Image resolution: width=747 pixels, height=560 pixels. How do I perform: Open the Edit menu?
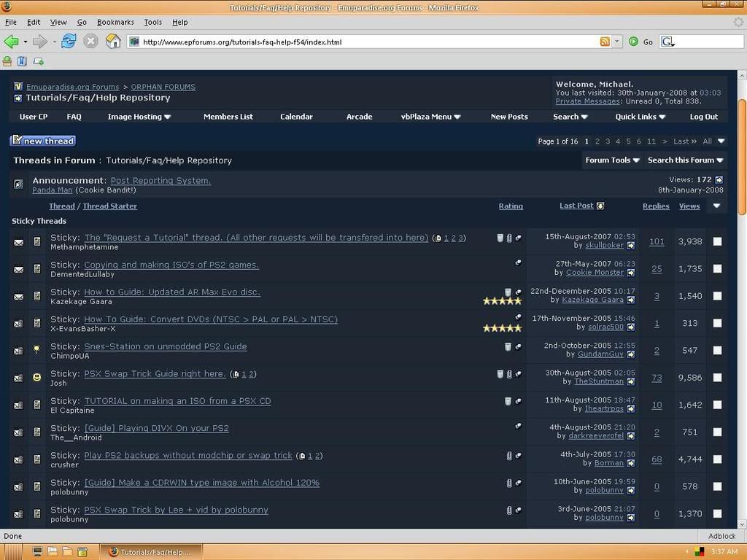point(34,22)
